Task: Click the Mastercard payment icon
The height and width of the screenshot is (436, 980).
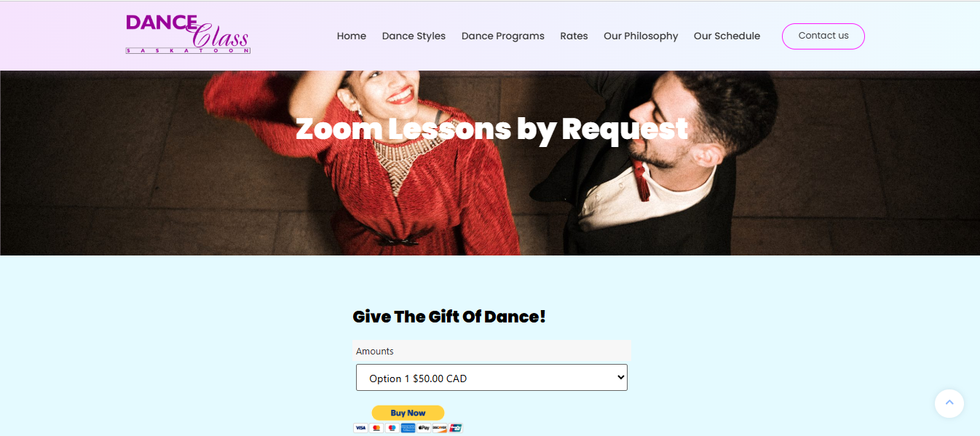Action: pos(376,428)
